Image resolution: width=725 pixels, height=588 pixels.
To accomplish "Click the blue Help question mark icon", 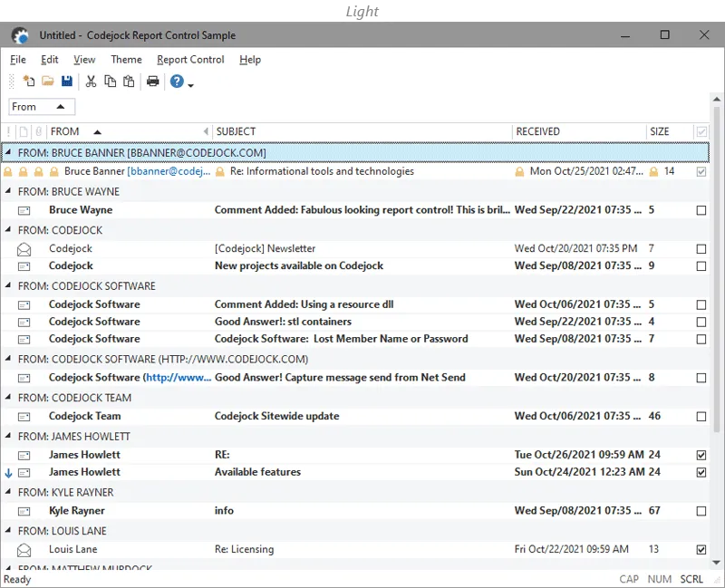I will (x=177, y=82).
